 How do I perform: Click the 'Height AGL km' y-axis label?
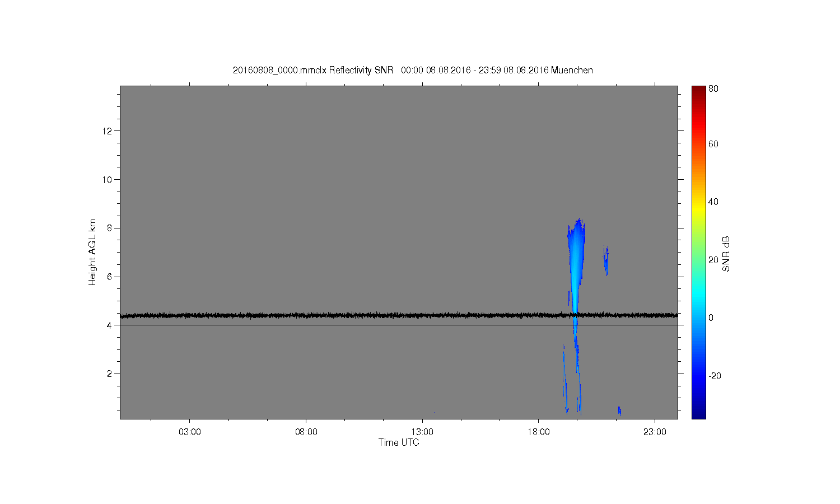(x=92, y=252)
